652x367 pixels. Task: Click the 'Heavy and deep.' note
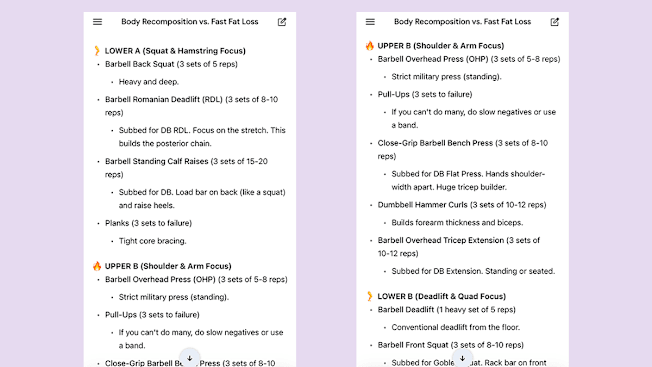[149, 82]
